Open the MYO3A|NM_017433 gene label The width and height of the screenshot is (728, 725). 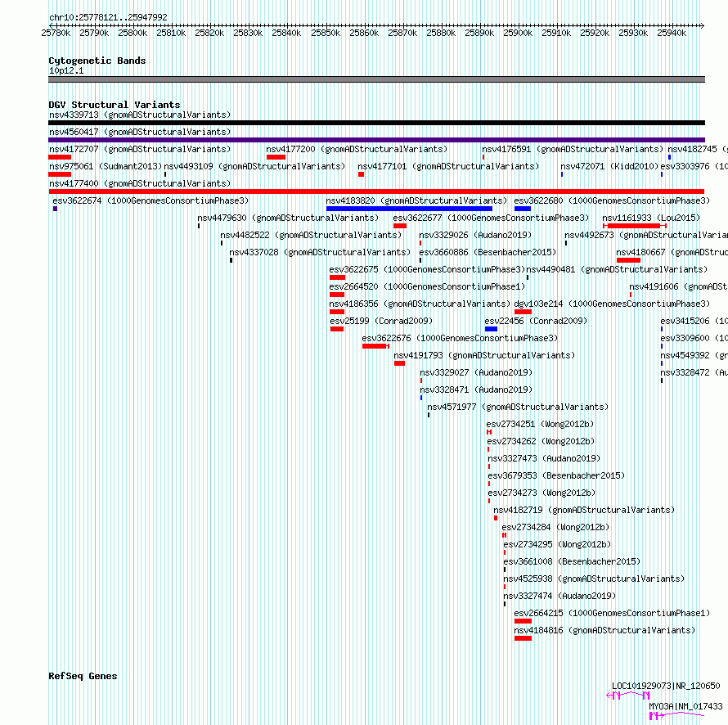[x=685, y=706]
